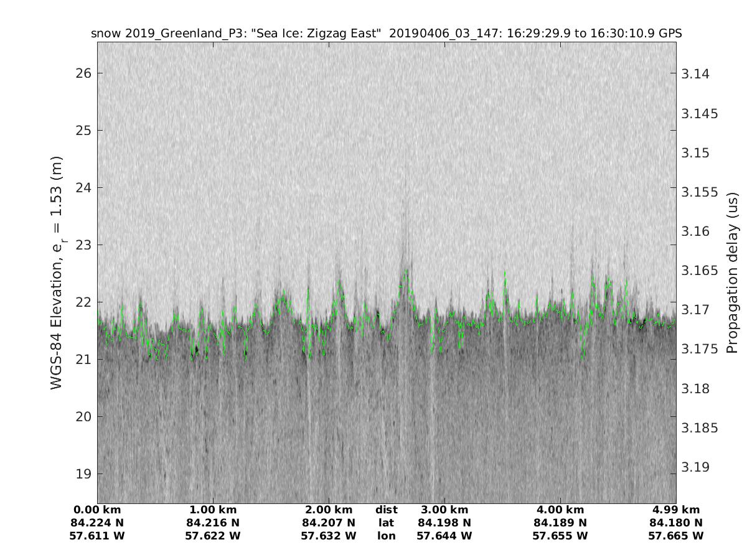The height and width of the screenshot is (560, 747).
Task: Click the plot title text at top
Action: tap(386, 34)
